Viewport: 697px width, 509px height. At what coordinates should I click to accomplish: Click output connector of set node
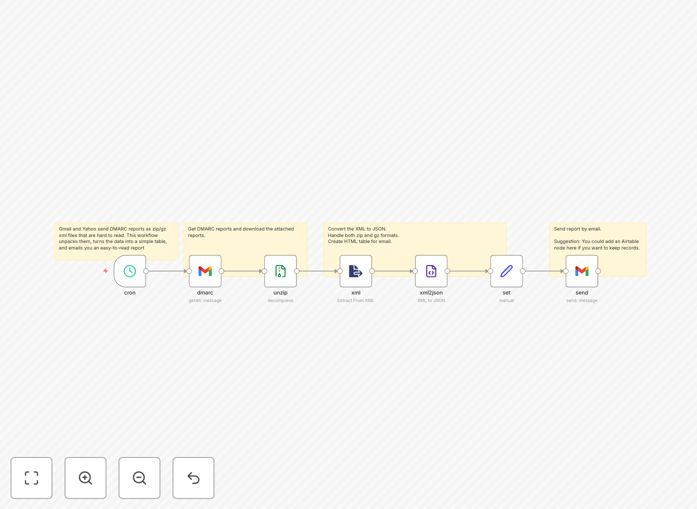click(523, 271)
